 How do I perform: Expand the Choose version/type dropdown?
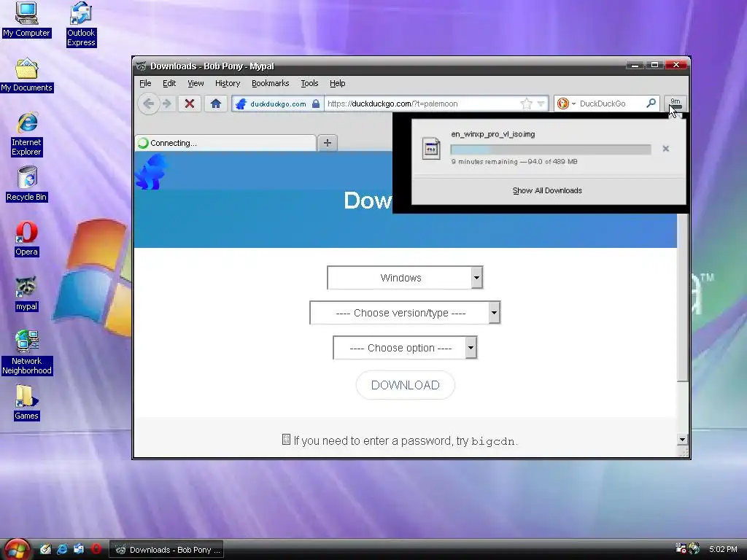tap(405, 313)
